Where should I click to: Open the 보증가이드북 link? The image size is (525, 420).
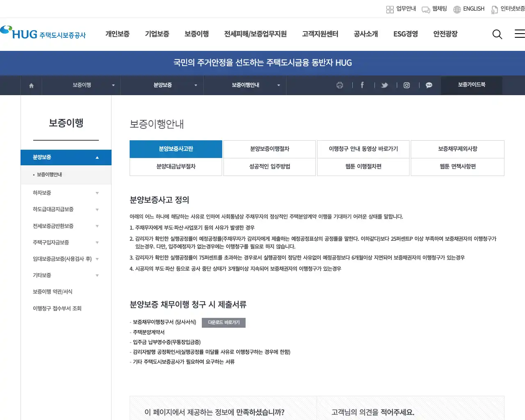click(x=471, y=85)
